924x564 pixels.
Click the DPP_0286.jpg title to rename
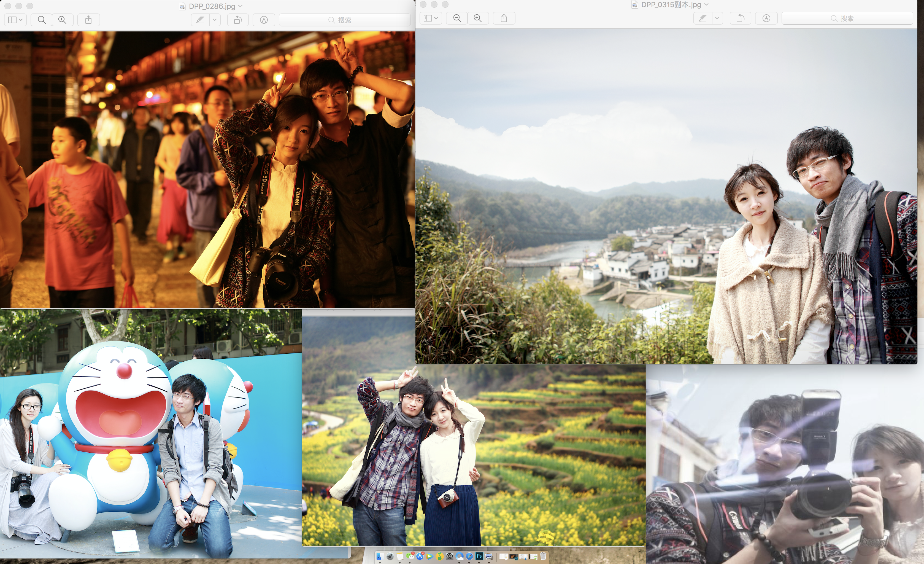pyautogui.click(x=212, y=6)
